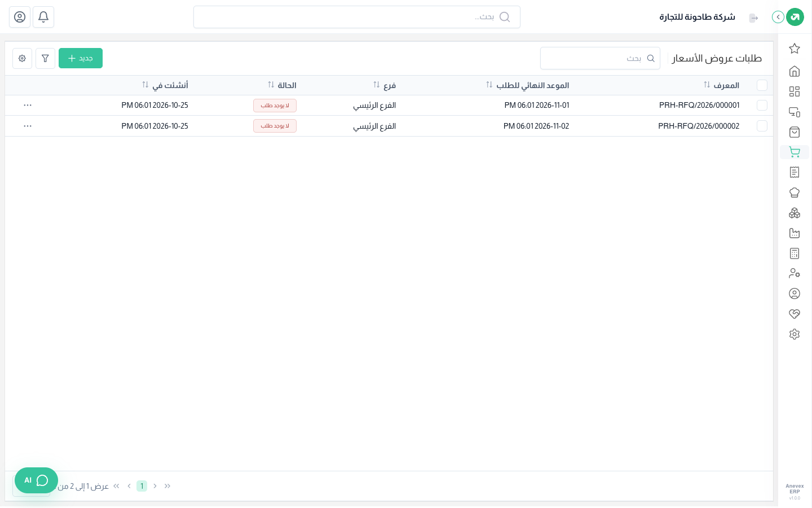
Task: Open the user-with-gear icon in the sidebar
Action: (795, 273)
